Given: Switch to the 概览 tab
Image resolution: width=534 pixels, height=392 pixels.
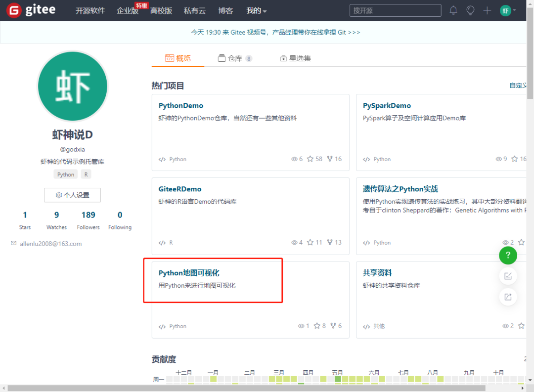Looking at the screenshot, I should coord(178,58).
